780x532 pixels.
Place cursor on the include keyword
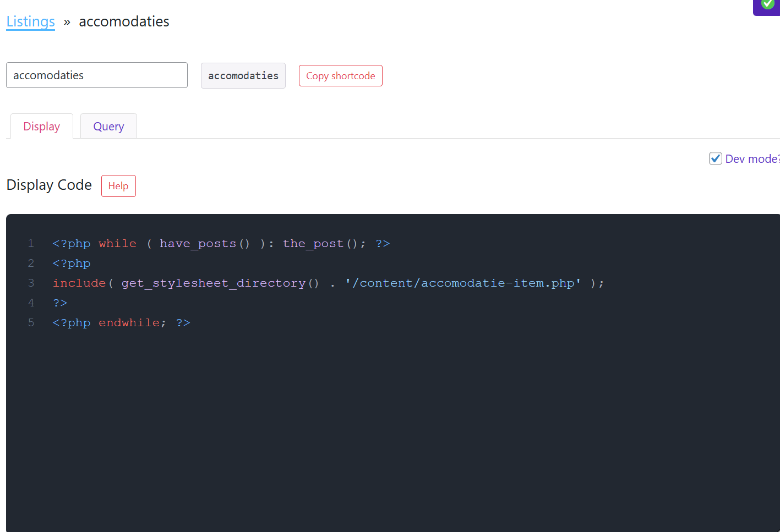tap(79, 283)
